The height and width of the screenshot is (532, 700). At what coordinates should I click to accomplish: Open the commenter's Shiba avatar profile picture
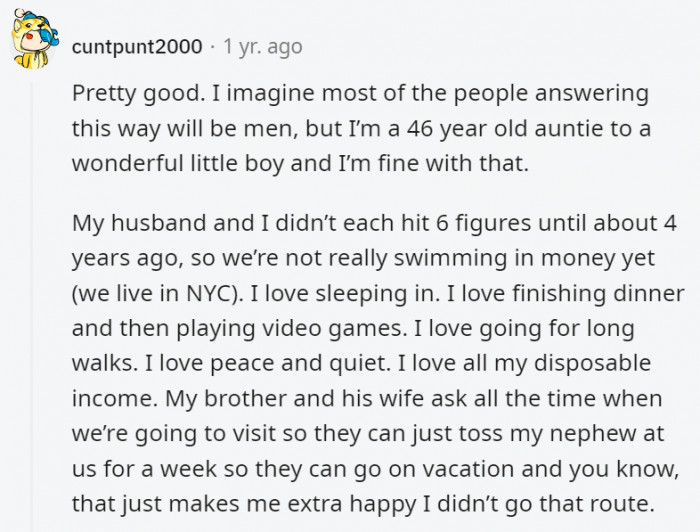click(x=34, y=40)
